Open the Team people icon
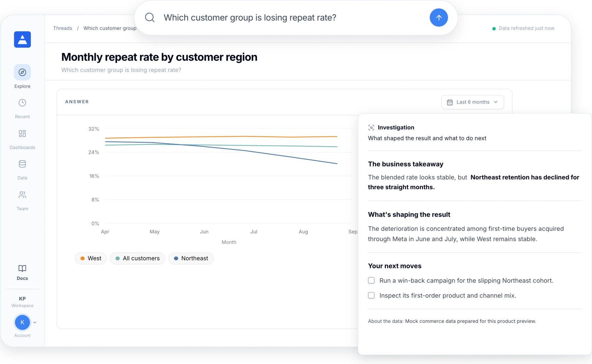 pyautogui.click(x=22, y=195)
